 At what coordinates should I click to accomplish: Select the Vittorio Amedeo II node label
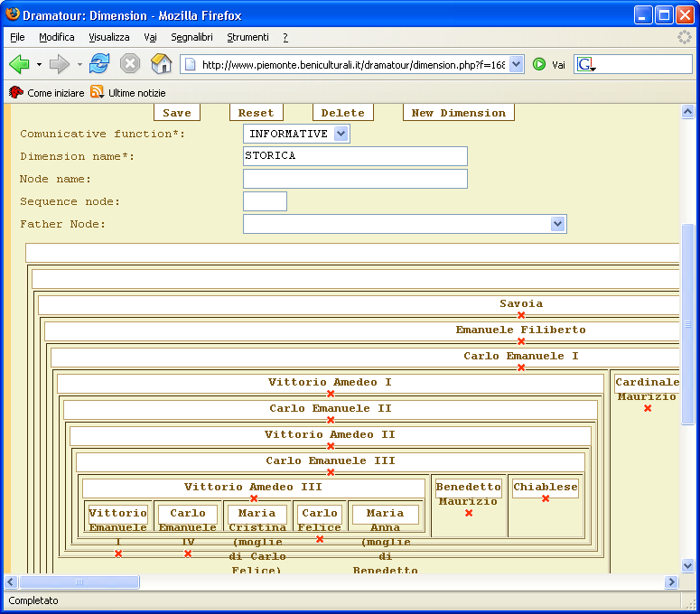[330, 434]
